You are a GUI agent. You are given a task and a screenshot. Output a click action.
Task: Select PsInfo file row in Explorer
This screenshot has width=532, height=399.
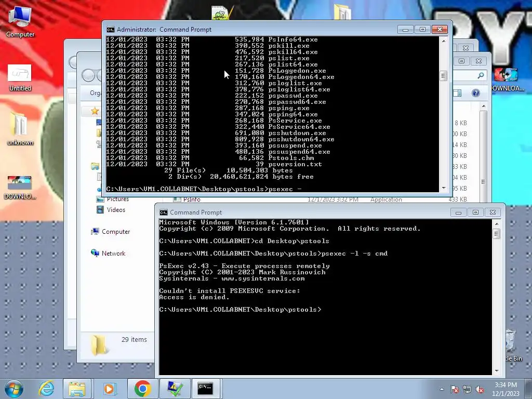[x=320, y=199]
